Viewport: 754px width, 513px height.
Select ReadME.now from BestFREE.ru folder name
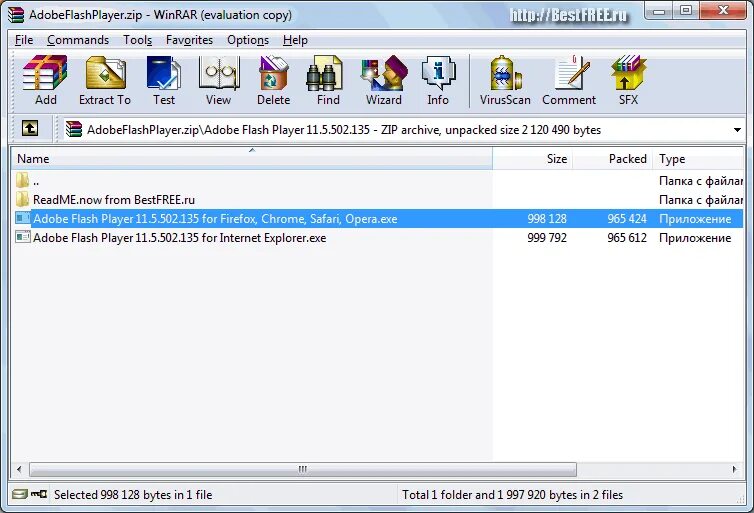(114, 200)
